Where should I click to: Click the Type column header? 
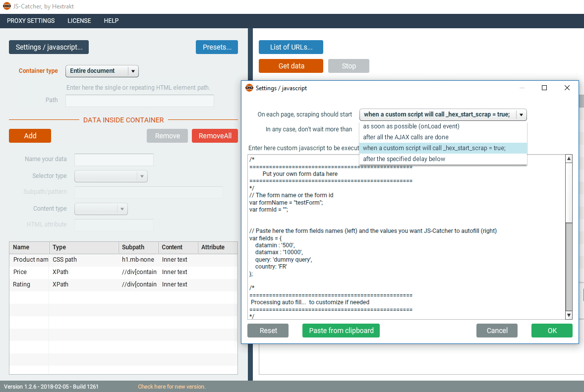(x=84, y=247)
